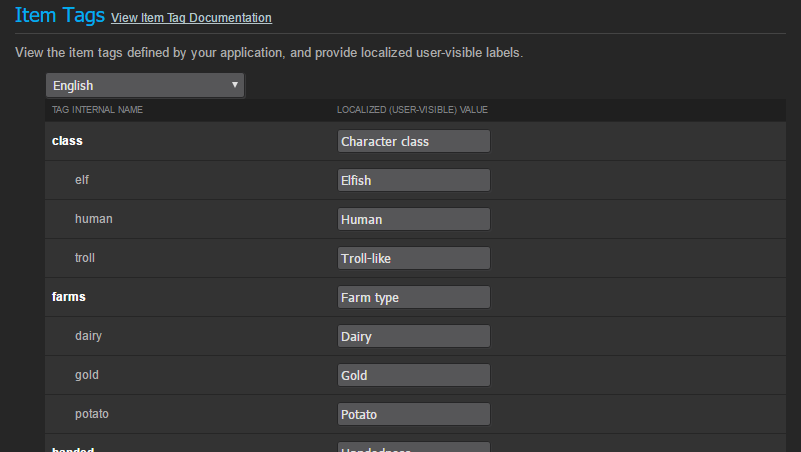Click the troll tag internal name

(x=84, y=258)
